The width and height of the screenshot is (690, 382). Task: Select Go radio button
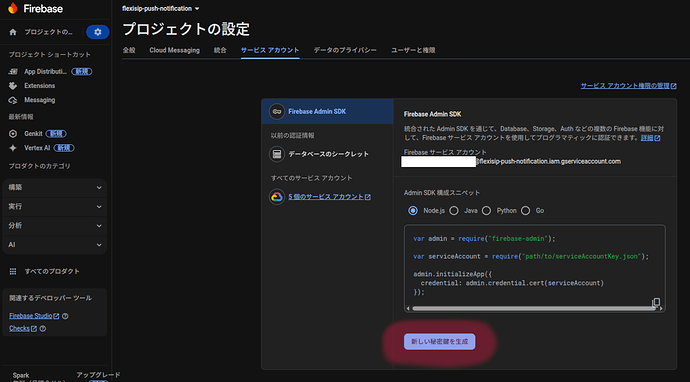point(525,211)
